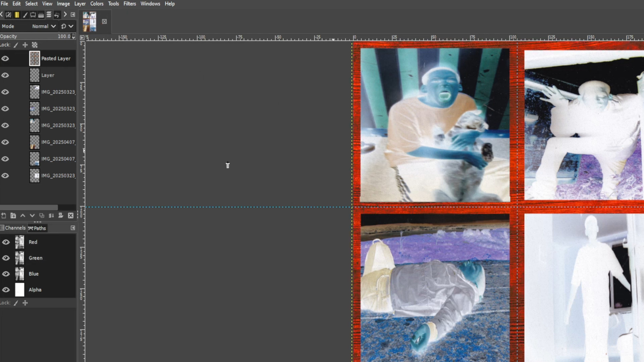Merge layers with merge-down icon

coord(51,216)
